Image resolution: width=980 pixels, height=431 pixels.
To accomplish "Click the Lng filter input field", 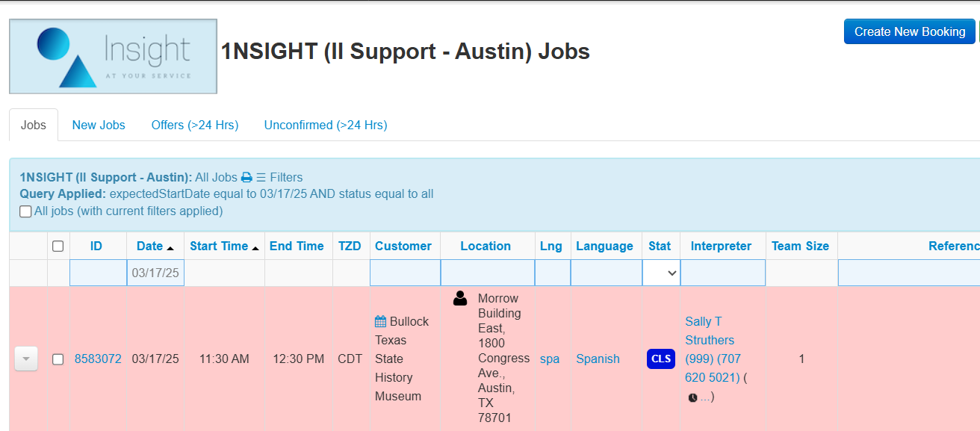I will [x=553, y=273].
